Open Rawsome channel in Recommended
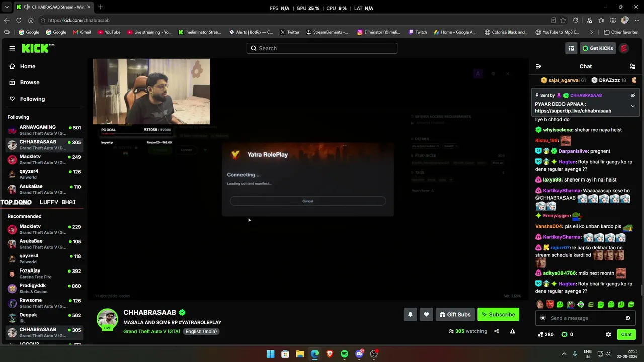The height and width of the screenshot is (362, 644). [44, 303]
